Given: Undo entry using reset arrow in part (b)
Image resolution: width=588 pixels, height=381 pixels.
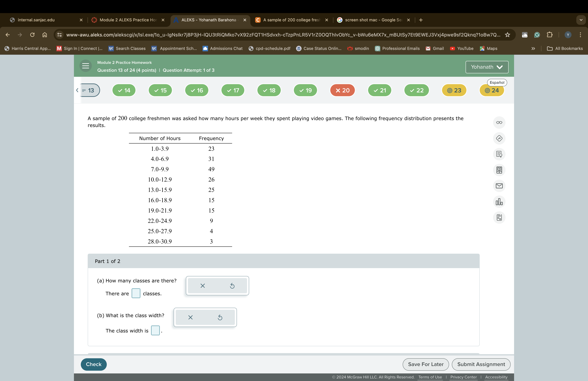Looking at the screenshot, I should pyautogui.click(x=220, y=317).
